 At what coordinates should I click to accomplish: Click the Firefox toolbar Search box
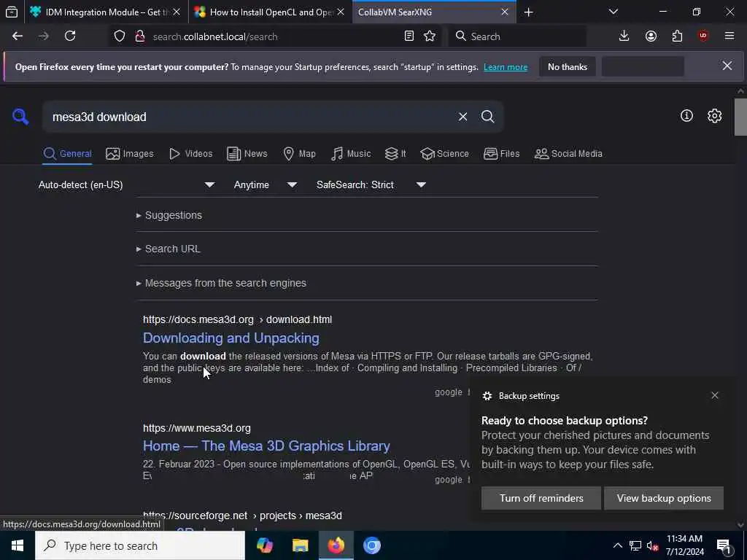point(517,36)
